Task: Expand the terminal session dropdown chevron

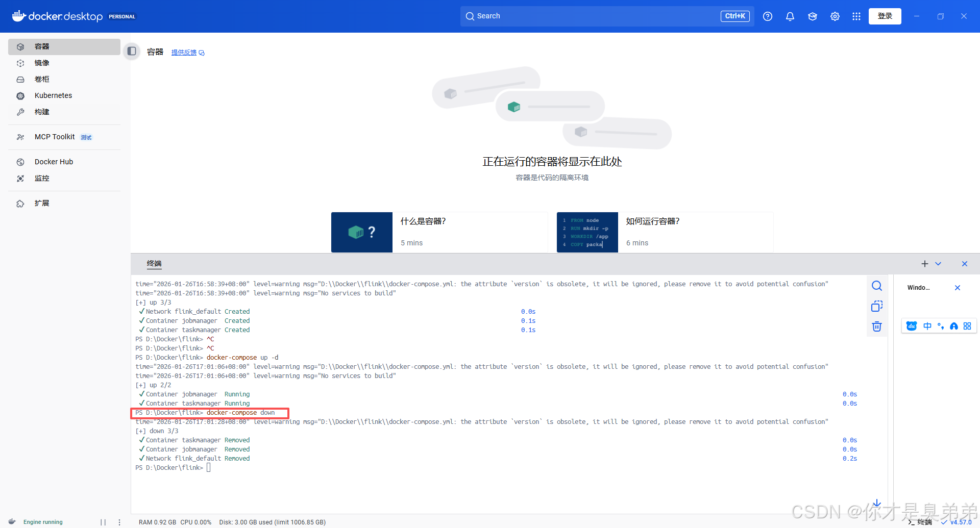Action: coord(938,264)
